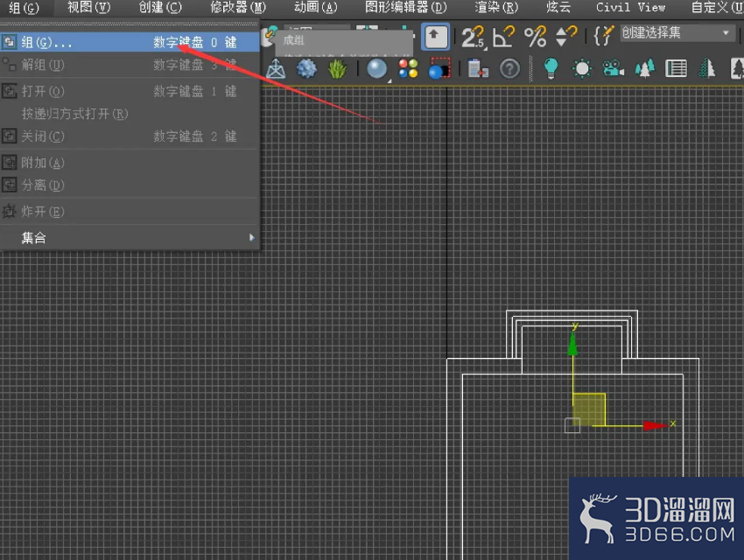Click the dotted single tree icon

pos(707,69)
